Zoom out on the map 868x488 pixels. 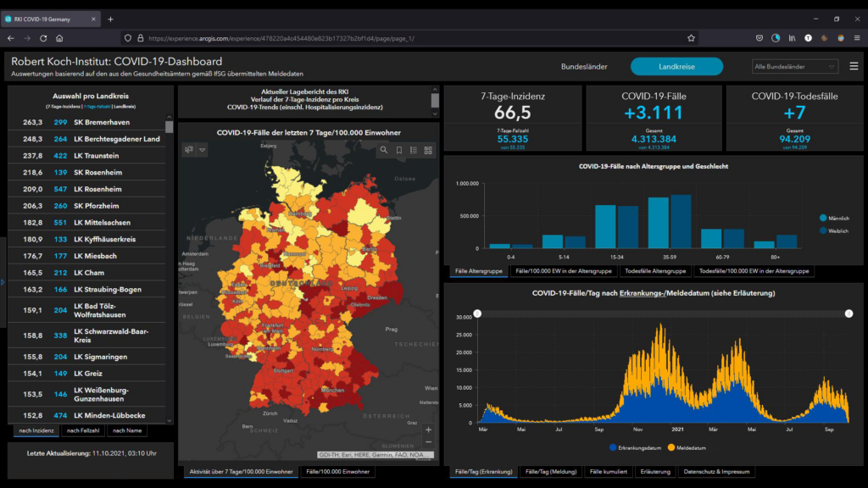click(x=428, y=442)
